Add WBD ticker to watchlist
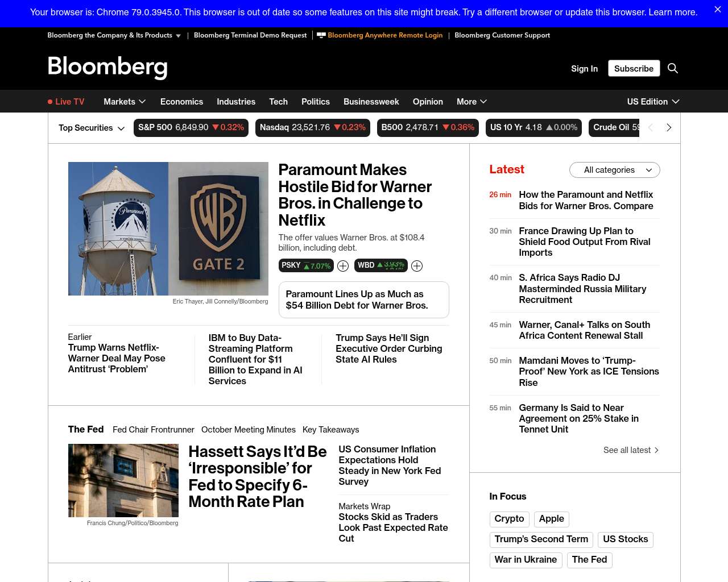 coord(417,266)
